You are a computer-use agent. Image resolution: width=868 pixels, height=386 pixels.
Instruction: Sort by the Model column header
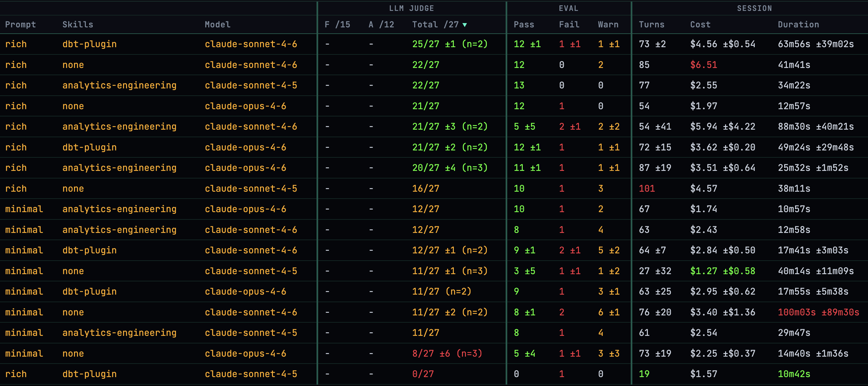coord(217,25)
